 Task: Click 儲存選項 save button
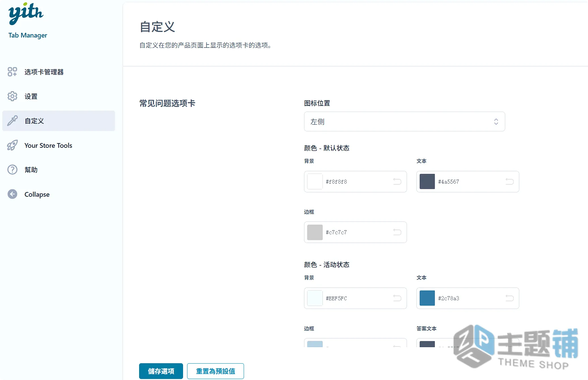161,371
